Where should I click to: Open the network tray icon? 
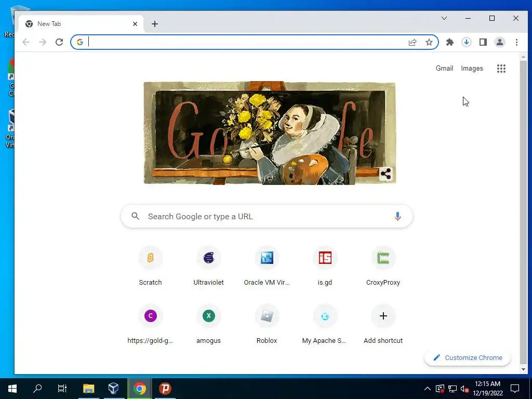pyautogui.click(x=453, y=389)
